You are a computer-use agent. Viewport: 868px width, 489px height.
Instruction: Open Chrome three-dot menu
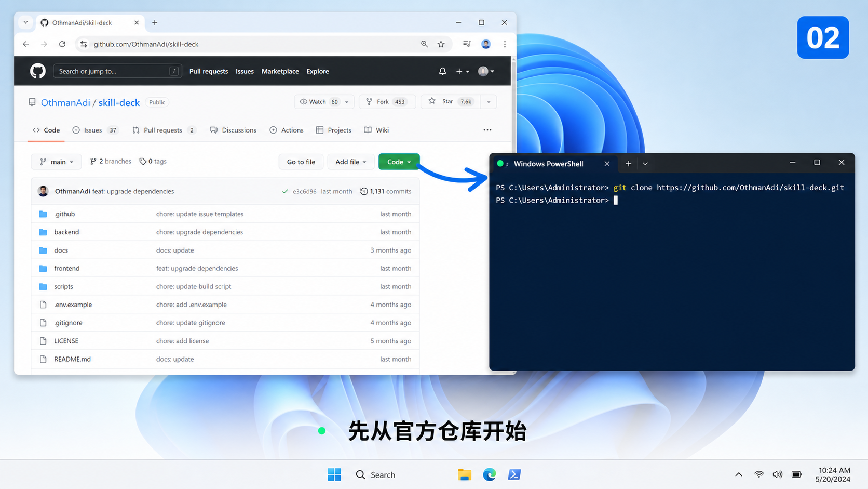[x=505, y=44]
